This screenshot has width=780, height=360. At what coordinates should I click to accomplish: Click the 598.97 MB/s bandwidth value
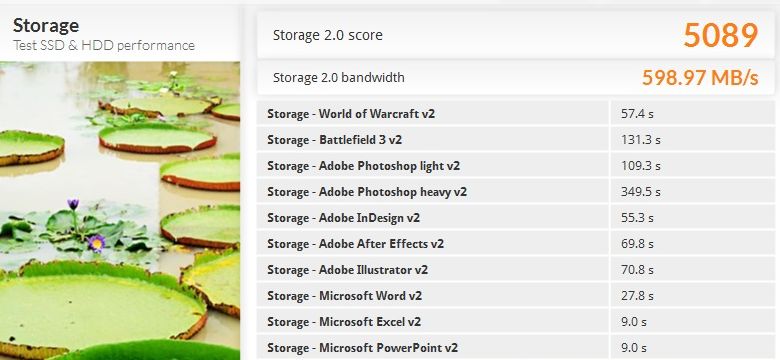700,78
